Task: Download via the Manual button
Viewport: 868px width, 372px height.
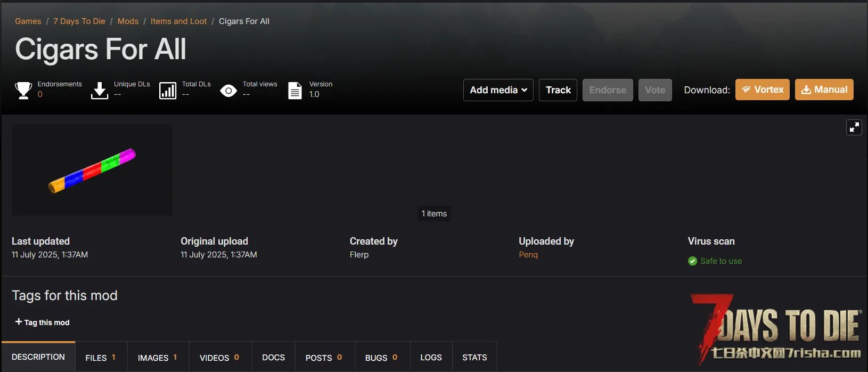Action: 824,90
